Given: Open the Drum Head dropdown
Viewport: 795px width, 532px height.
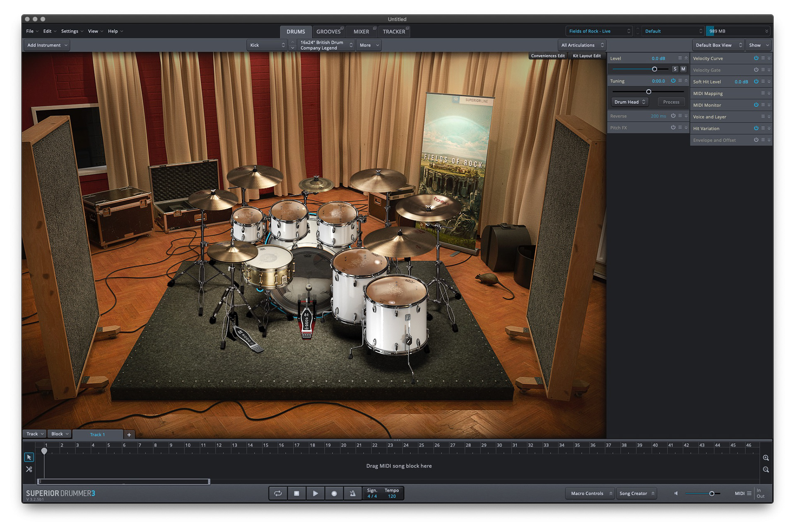Looking at the screenshot, I should (629, 102).
